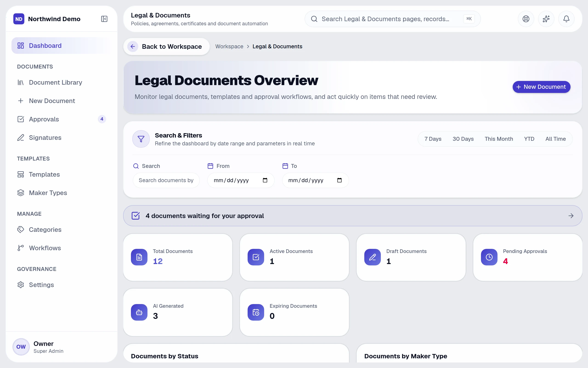
Task: Click the Total Documents file icon
Action: point(139,257)
